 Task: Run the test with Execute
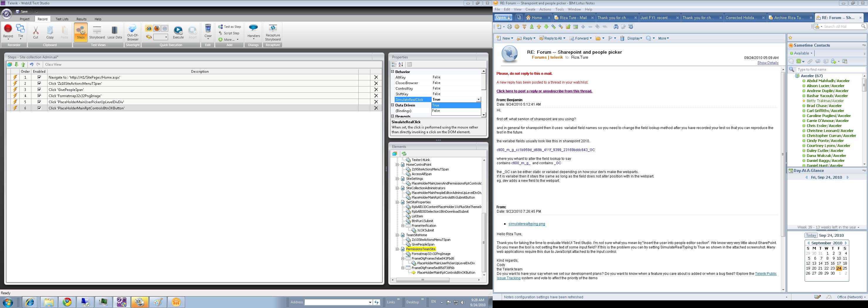pos(178,33)
